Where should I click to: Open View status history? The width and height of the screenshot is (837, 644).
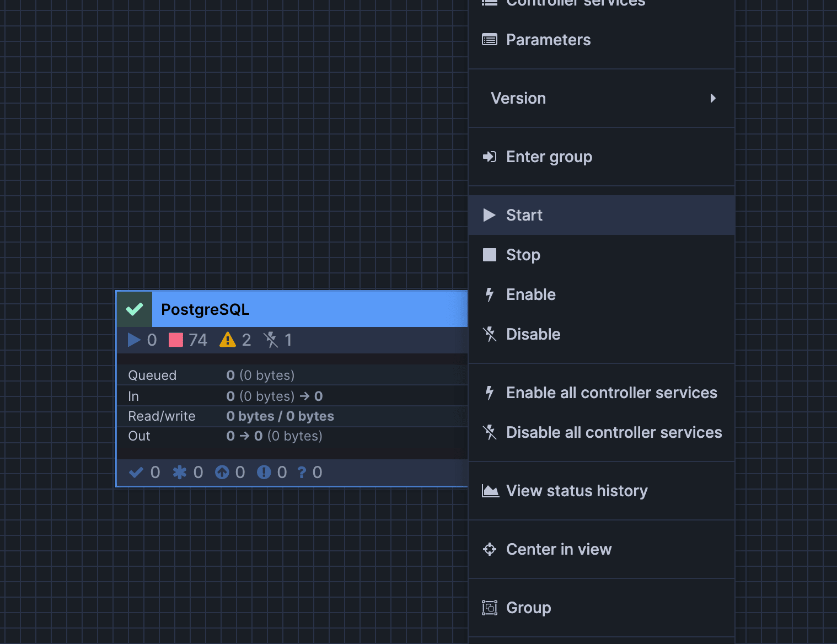pos(601,491)
